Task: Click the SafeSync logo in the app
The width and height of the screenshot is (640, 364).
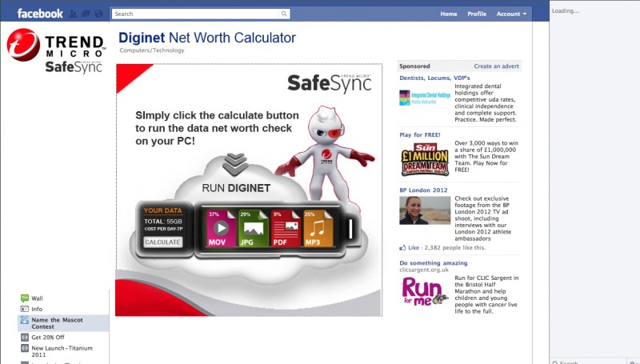Action: [x=330, y=83]
